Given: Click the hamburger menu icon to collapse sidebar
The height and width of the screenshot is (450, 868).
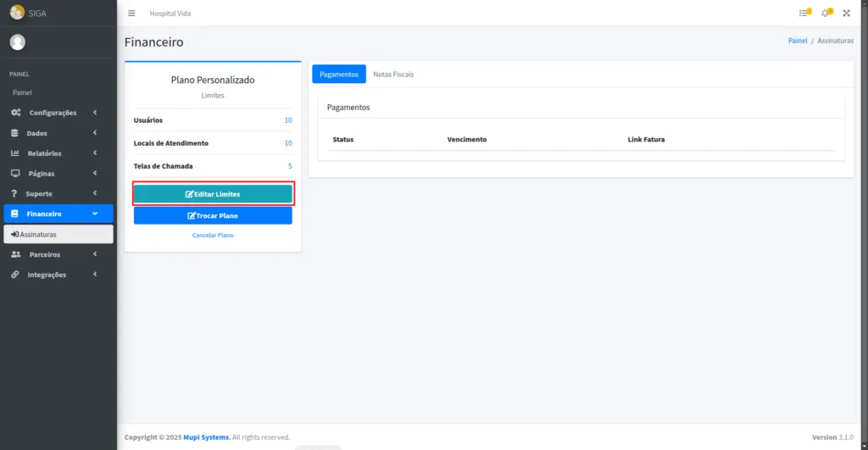Looking at the screenshot, I should (131, 14).
